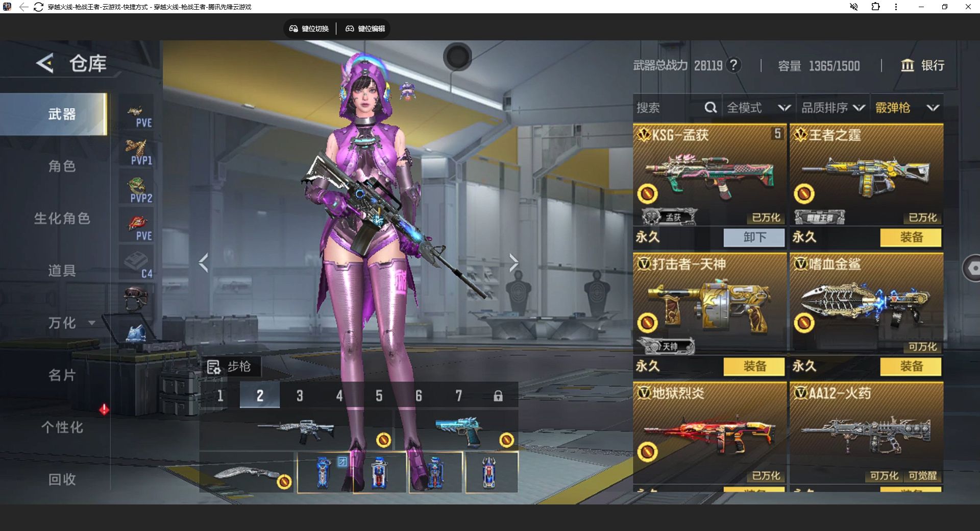This screenshot has width=980, height=531.
Task: Open the 武器总战力 help question mark
Action: coord(733,65)
